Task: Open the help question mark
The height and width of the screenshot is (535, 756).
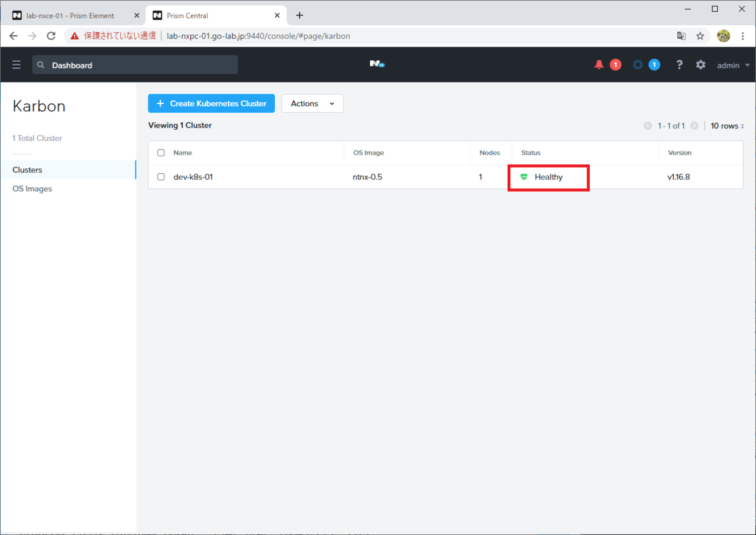Action: pos(679,65)
